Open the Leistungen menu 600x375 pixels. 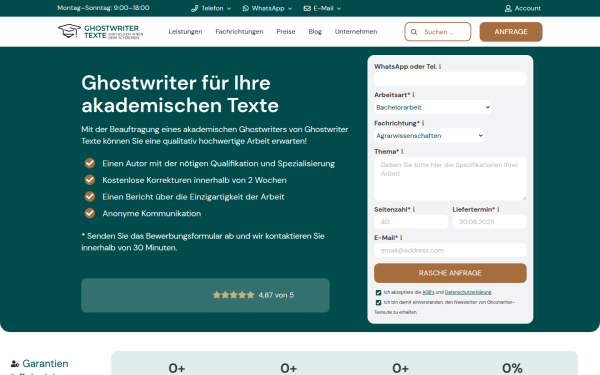point(185,32)
